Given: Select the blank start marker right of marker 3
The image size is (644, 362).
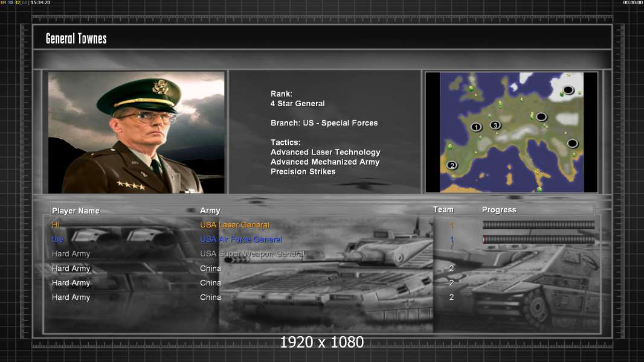Looking at the screenshot, I should point(541,117).
